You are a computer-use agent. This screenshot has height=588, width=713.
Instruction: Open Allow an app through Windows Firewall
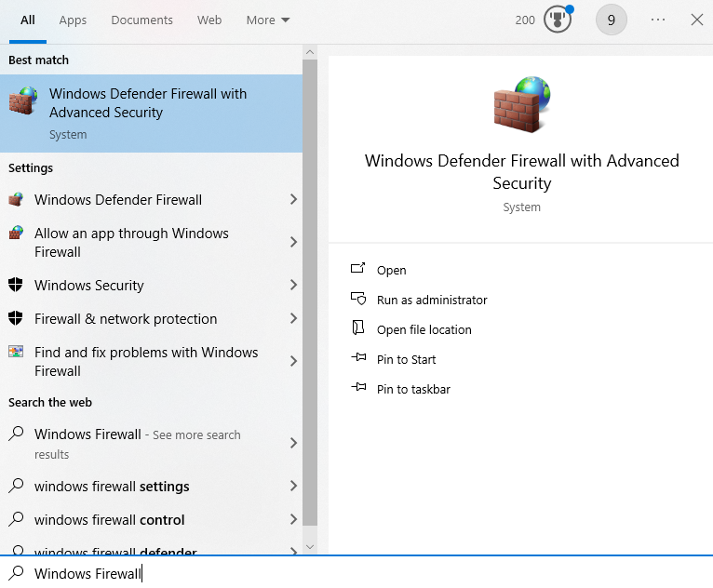point(151,242)
